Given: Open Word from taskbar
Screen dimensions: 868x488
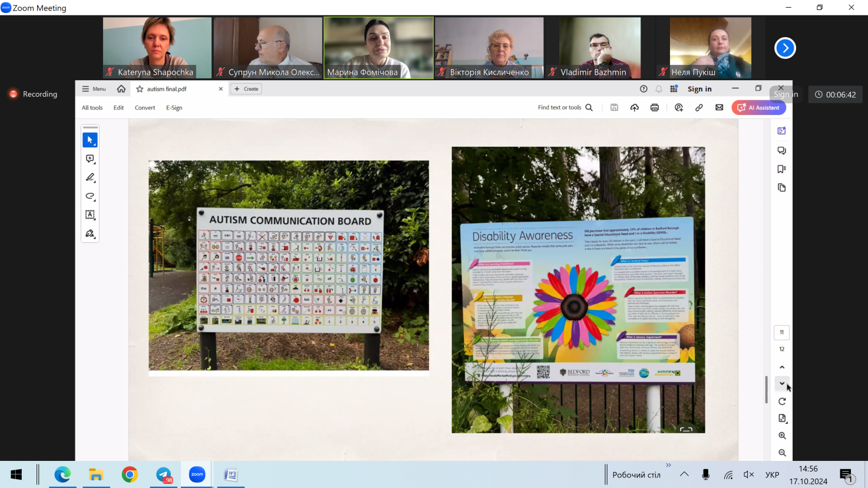Looking at the screenshot, I should [x=230, y=474].
